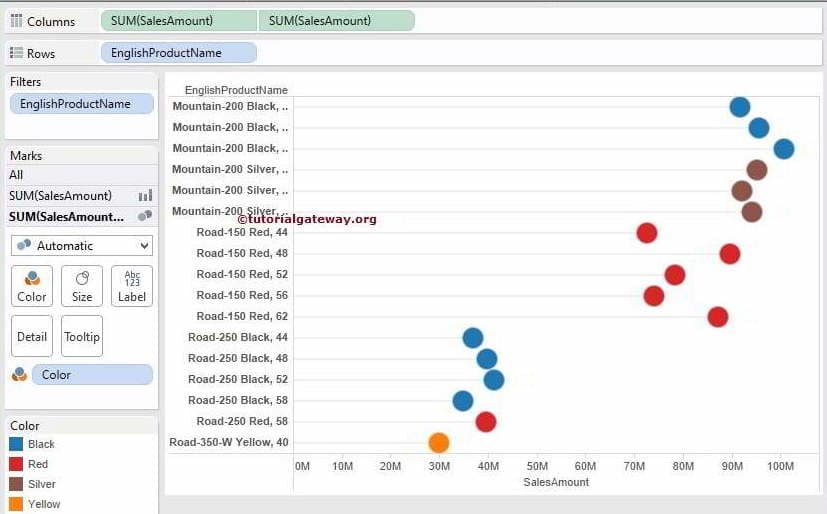Click the 50M tick label on axis
The width and height of the screenshot is (827, 514).
click(x=537, y=466)
